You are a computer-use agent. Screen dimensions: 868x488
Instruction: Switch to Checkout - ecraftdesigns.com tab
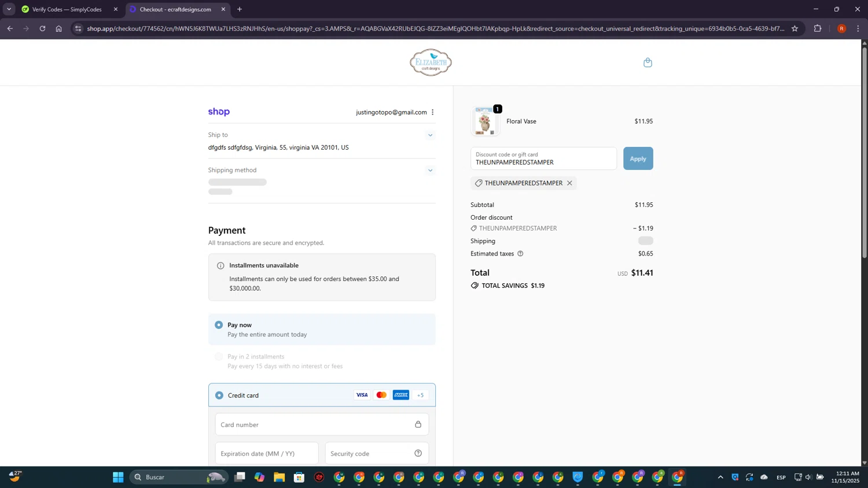click(176, 9)
